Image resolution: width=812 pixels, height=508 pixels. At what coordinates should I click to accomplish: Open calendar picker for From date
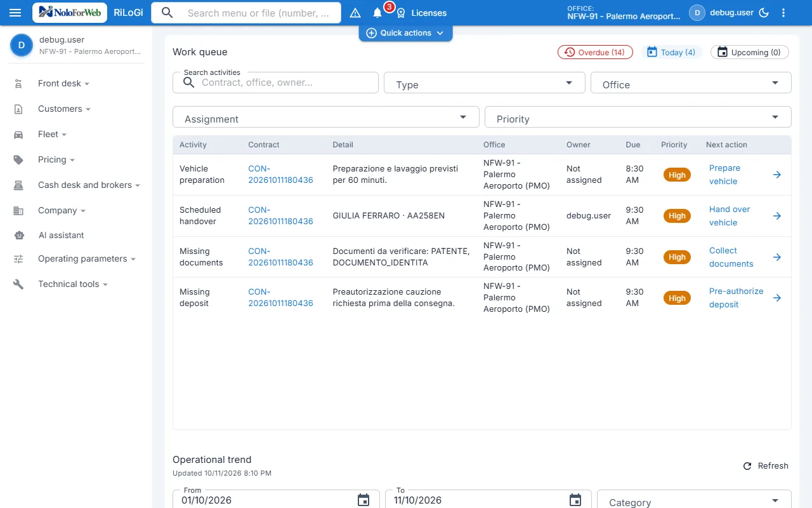pyautogui.click(x=363, y=500)
